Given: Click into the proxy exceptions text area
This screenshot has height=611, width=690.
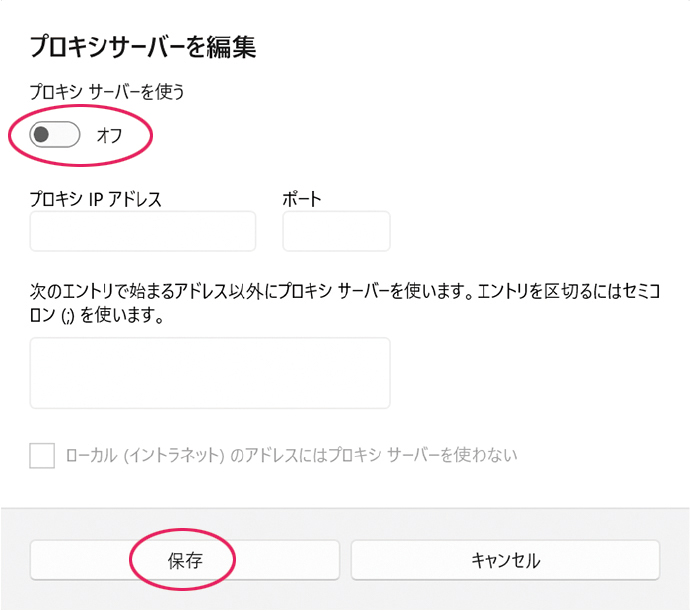Looking at the screenshot, I should (x=210, y=373).
